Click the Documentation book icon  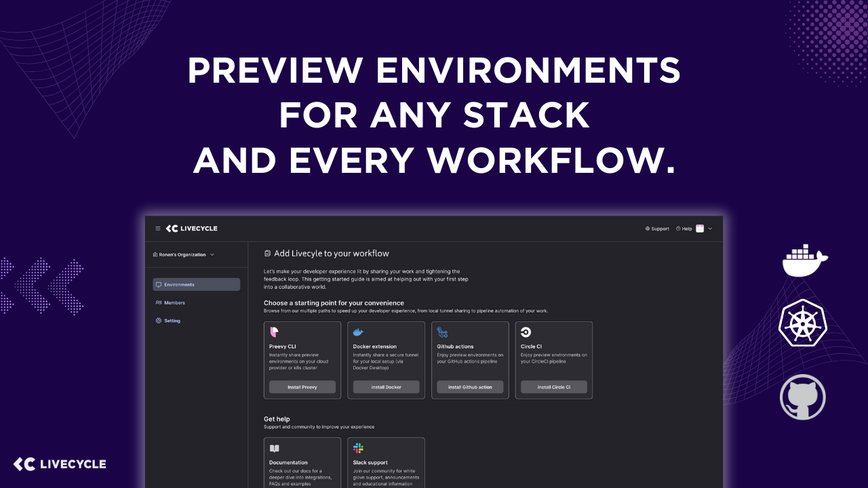click(274, 448)
